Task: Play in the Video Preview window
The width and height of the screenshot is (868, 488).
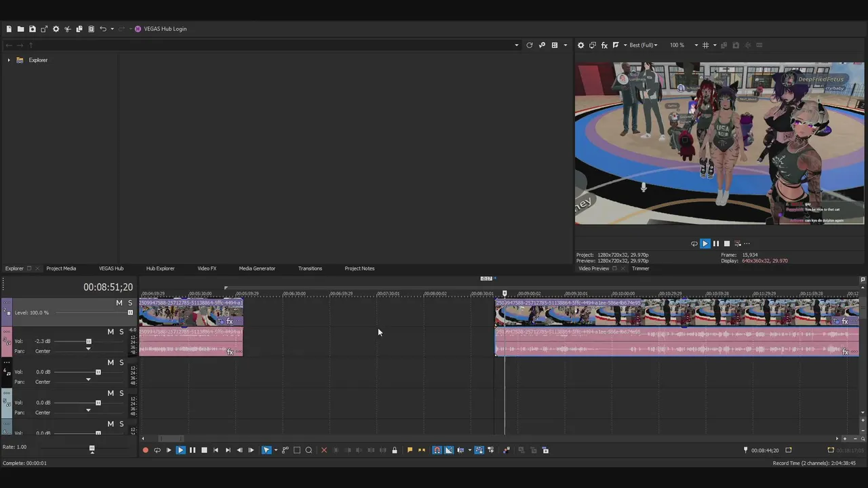Action: pyautogui.click(x=705, y=244)
